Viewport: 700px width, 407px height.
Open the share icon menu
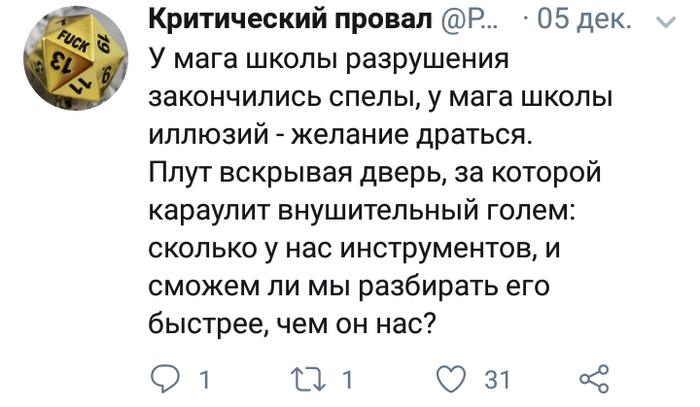[x=595, y=378]
